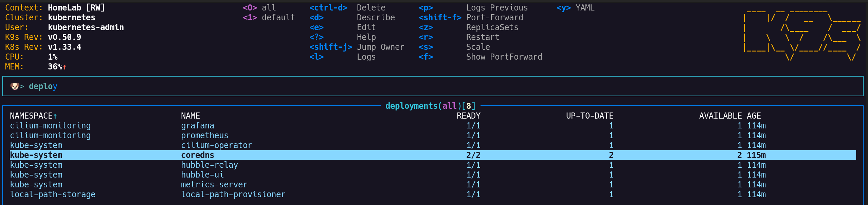Click the kubernetes-admin user value
868x205 pixels.
click(86, 27)
